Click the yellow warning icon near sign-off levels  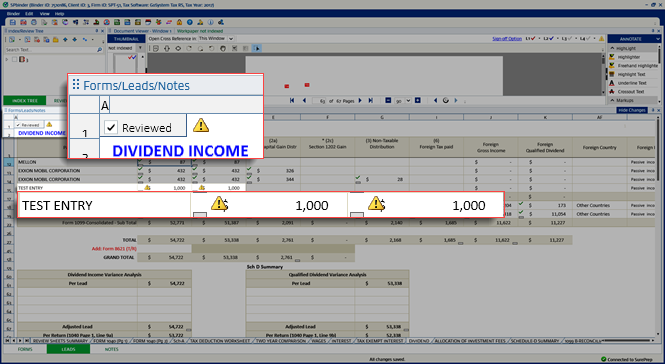click(601, 39)
